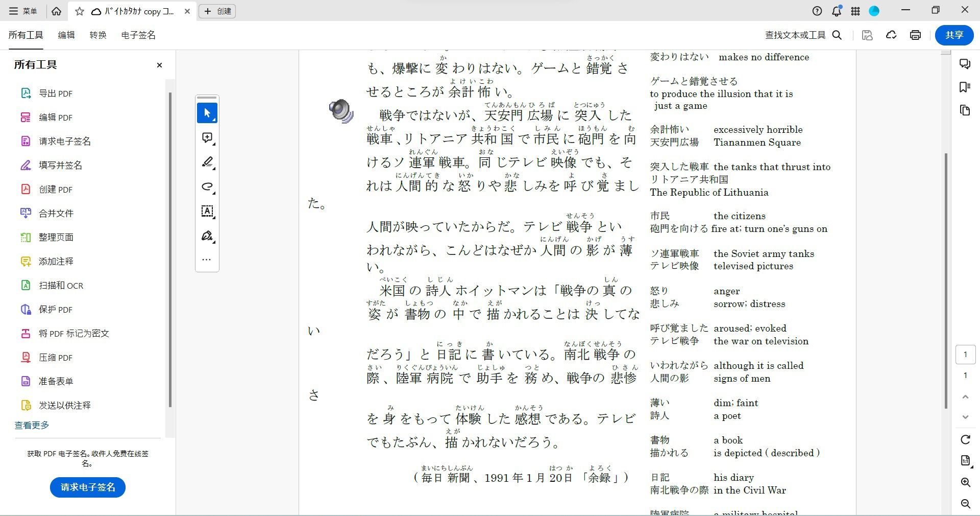Open the hamburger 菜单 menu
This screenshot has width=980, height=516.
(x=17, y=11)
